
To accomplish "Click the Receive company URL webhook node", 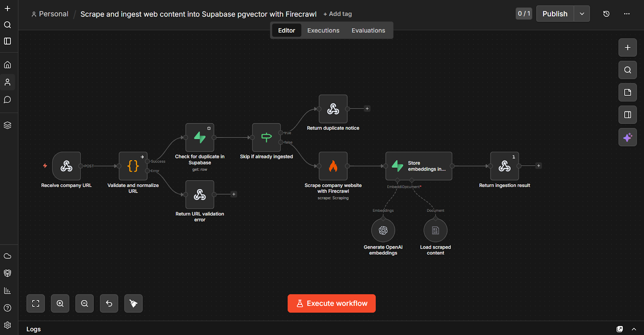I will click(66, 166).
